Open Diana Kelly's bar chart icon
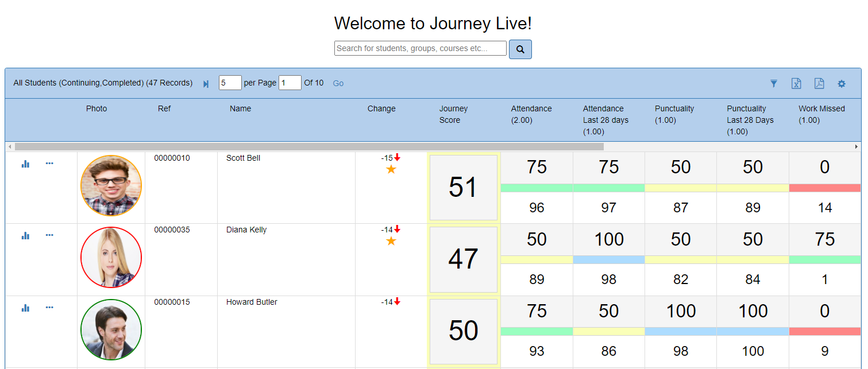Image resolution: width=868 pixels, height=369 pixels. (x=25, y=235)
